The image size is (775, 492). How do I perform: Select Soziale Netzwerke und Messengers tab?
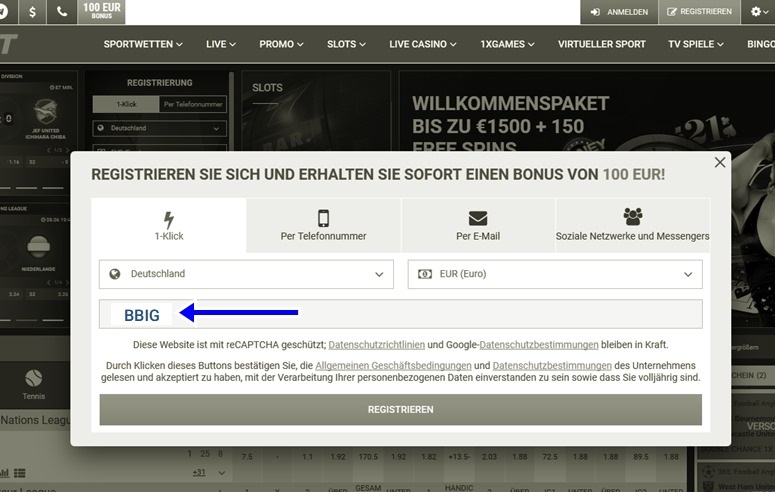pyautogui.click(x=633, y=225)
